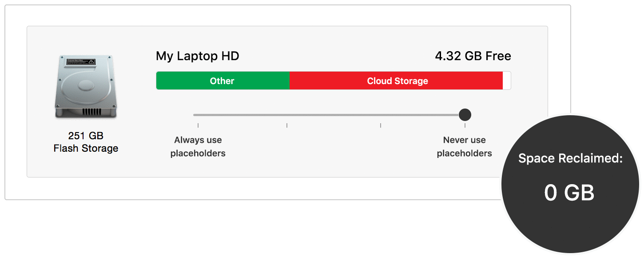The width and height of the screenshot is (644, 258).
Task: Click the third tick mark under the slider
Action: (x=381, y=125)
